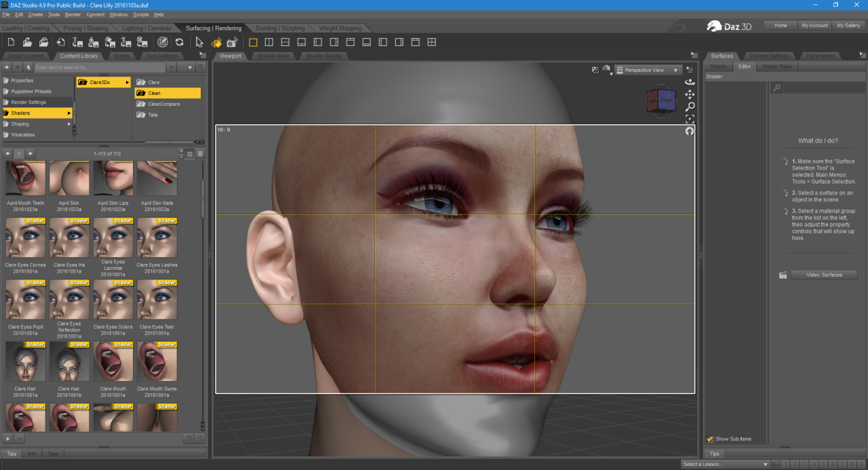Open the Scripts menu
Image resolution: width=868 pixels, height=470 pixels.
pyautogui.click(x=141, y=14)
